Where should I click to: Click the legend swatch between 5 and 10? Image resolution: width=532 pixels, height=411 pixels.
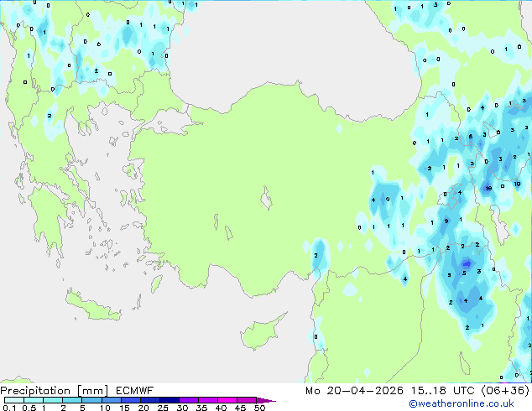[x=91, y=400]
